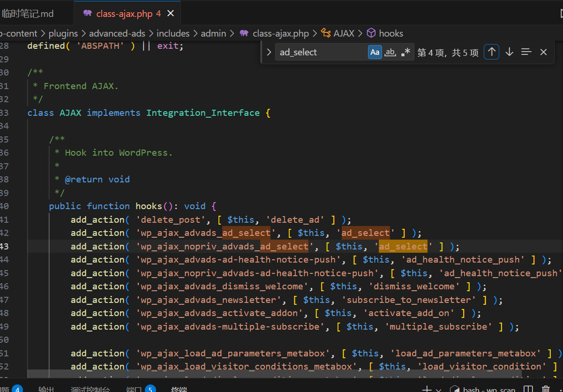Kill terminal with trash icon

tap(546, 389)
